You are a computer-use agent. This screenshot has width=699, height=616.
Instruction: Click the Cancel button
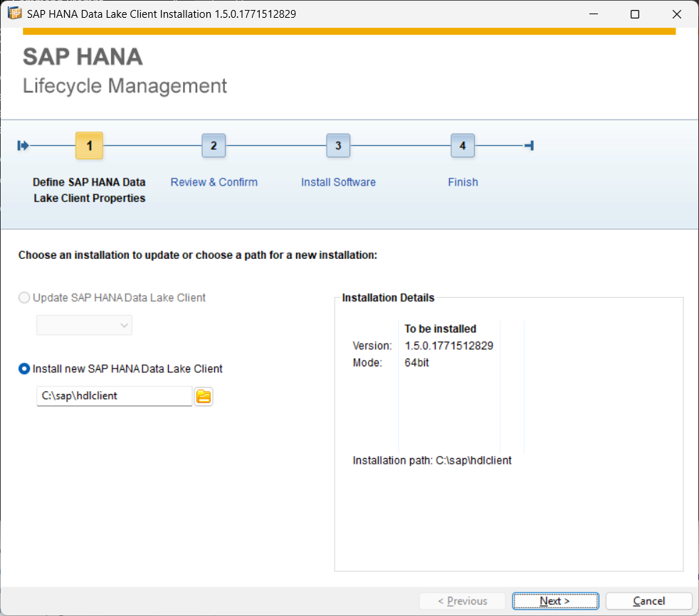[648, 601]
